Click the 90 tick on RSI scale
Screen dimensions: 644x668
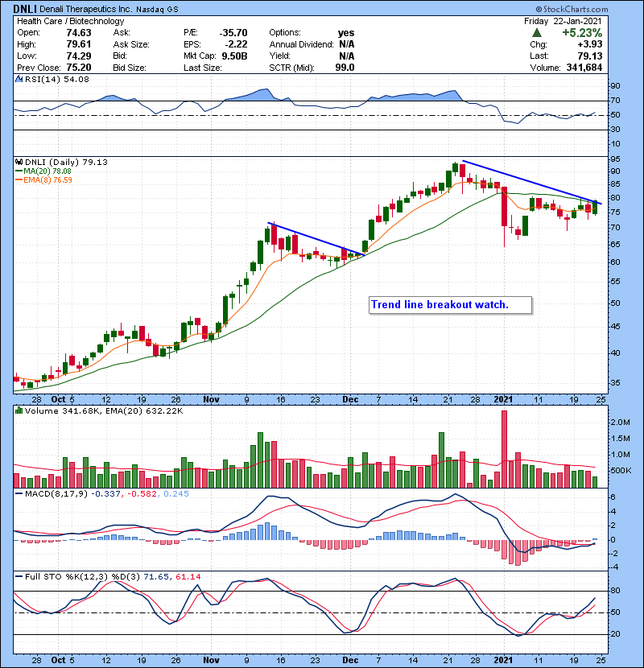click(x=615, y=86)
